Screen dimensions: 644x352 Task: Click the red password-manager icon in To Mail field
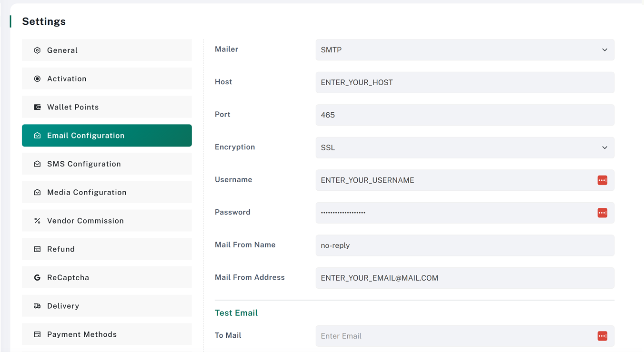point(603,336)
